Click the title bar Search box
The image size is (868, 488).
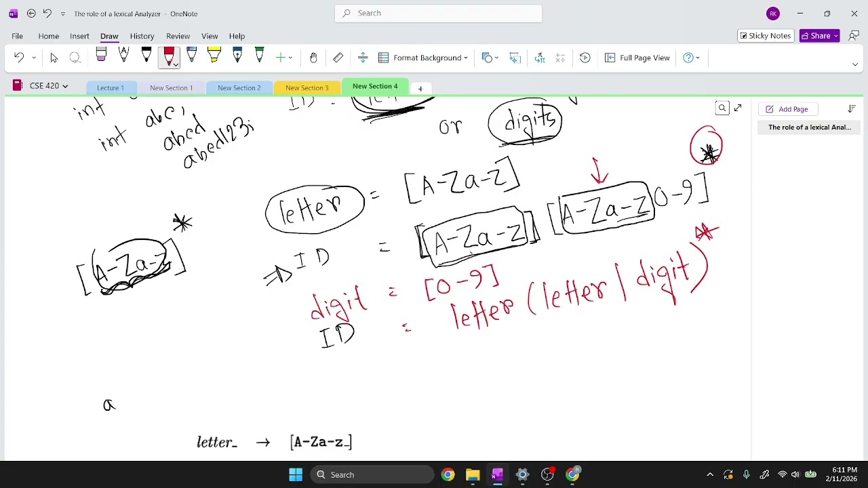click(438, 13)
